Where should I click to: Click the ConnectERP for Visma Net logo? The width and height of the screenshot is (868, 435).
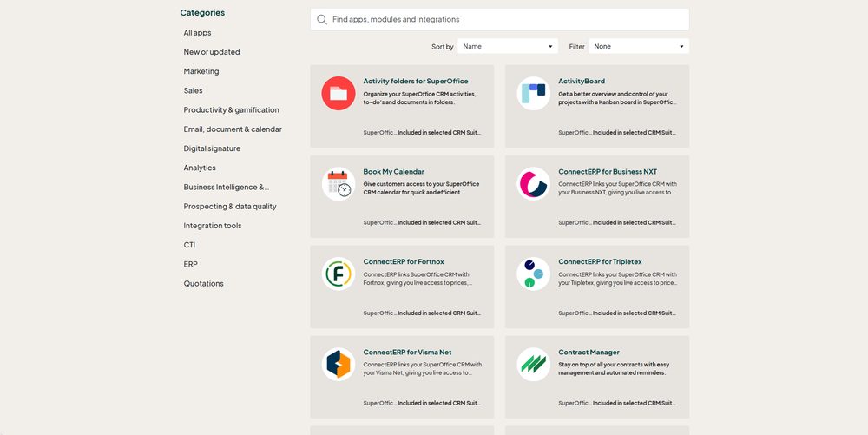339,364
